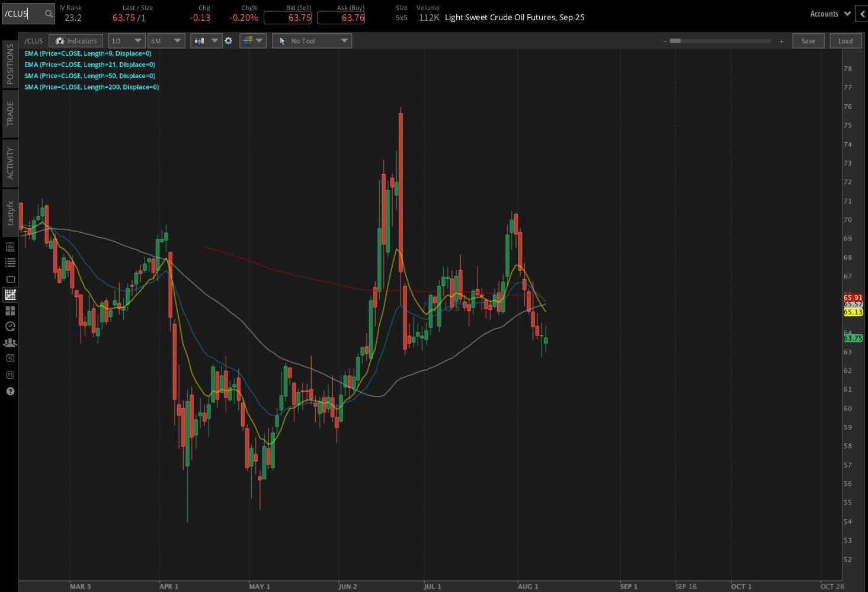Switch to the TRADE tab
Viewport: 868px width, 592px height.
pos(9,111)
